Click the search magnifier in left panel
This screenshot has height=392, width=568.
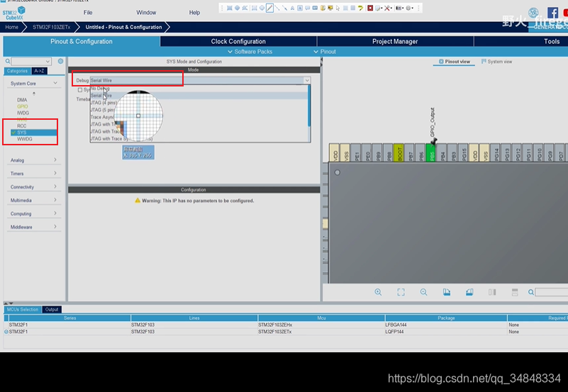tap(8, 62)
